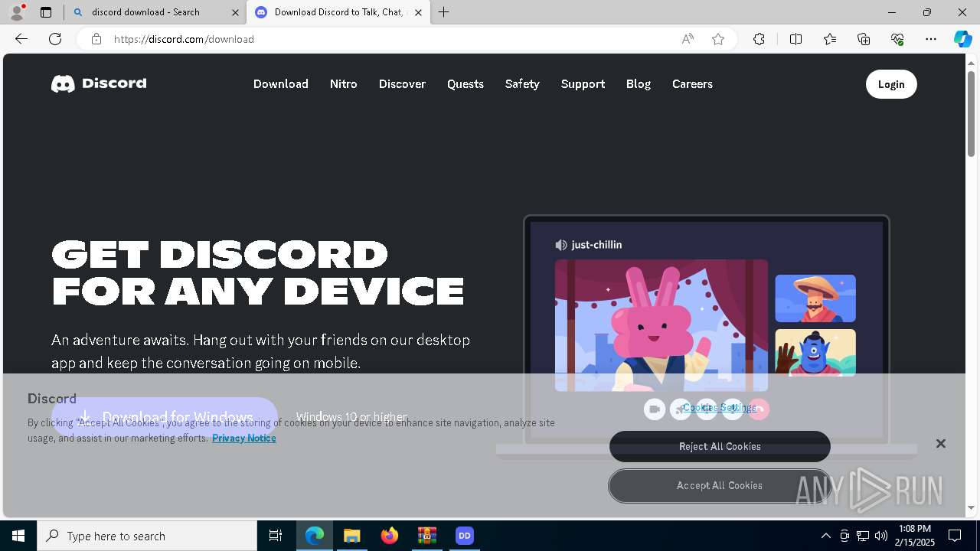The width and height of the screenshot is (980, 551).
Task: Refresh the page
Action: (x=55, y=39)
